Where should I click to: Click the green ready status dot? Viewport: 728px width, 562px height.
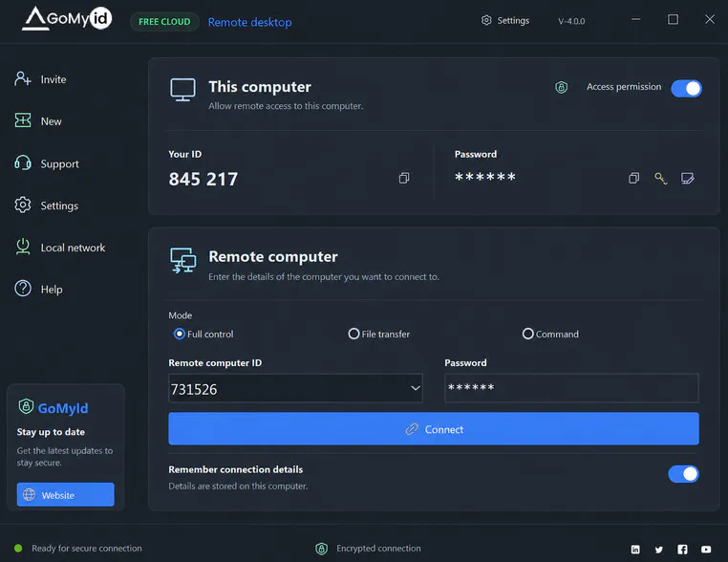click(x=18, y=549)
